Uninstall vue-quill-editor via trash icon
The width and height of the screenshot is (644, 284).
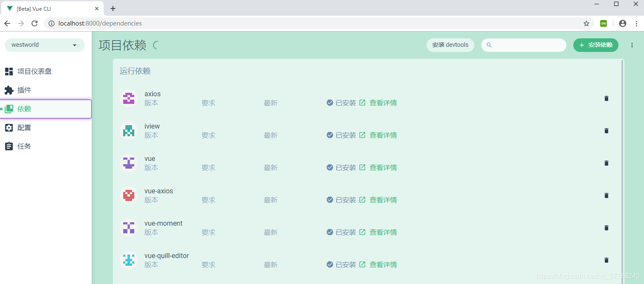[606, 260]
